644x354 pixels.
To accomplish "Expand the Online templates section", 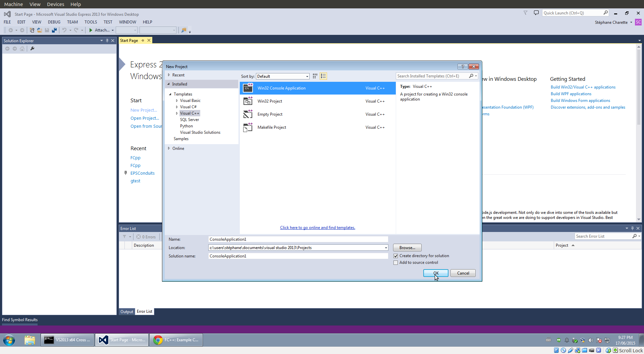I will click(169, 148).
